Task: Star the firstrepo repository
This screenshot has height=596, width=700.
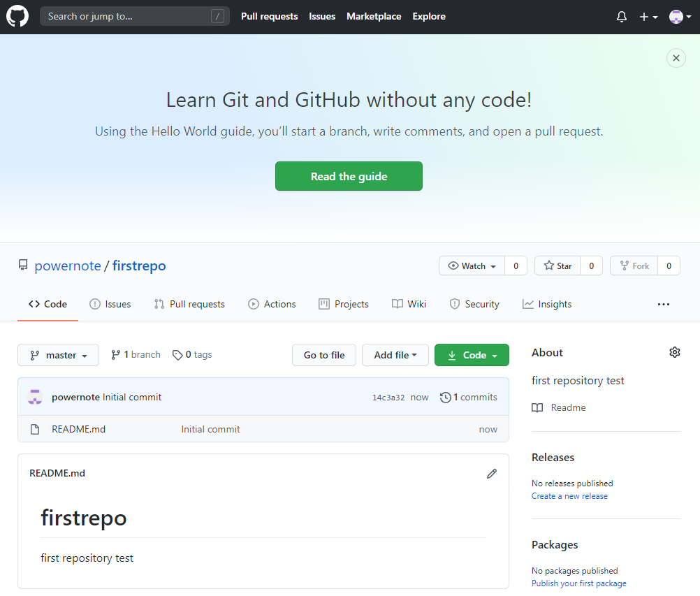Action: coord(557,266)
